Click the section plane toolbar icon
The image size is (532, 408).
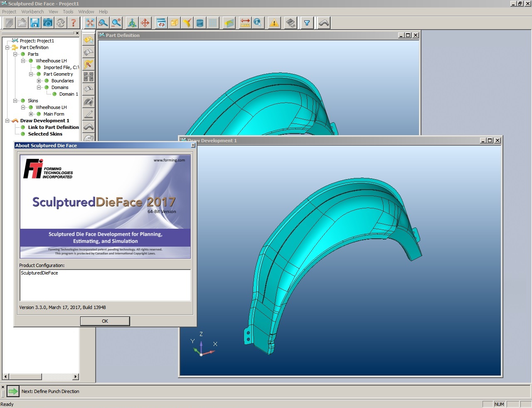229,23
